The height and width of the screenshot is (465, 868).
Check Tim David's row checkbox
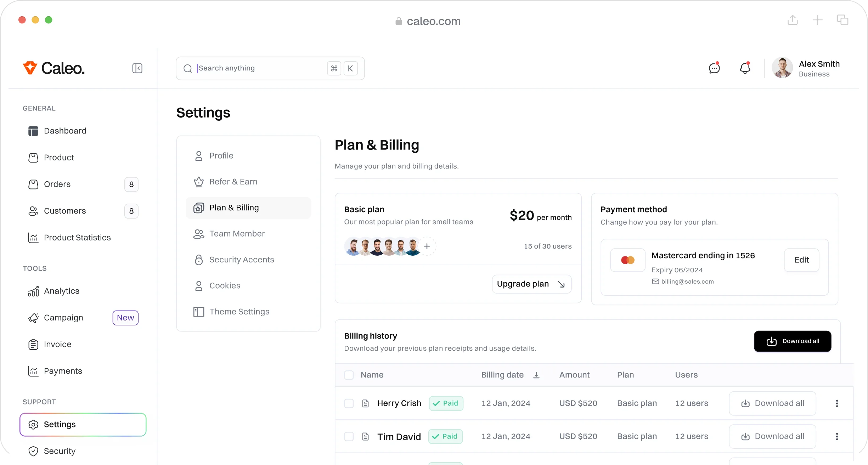[x=349, y=436]
